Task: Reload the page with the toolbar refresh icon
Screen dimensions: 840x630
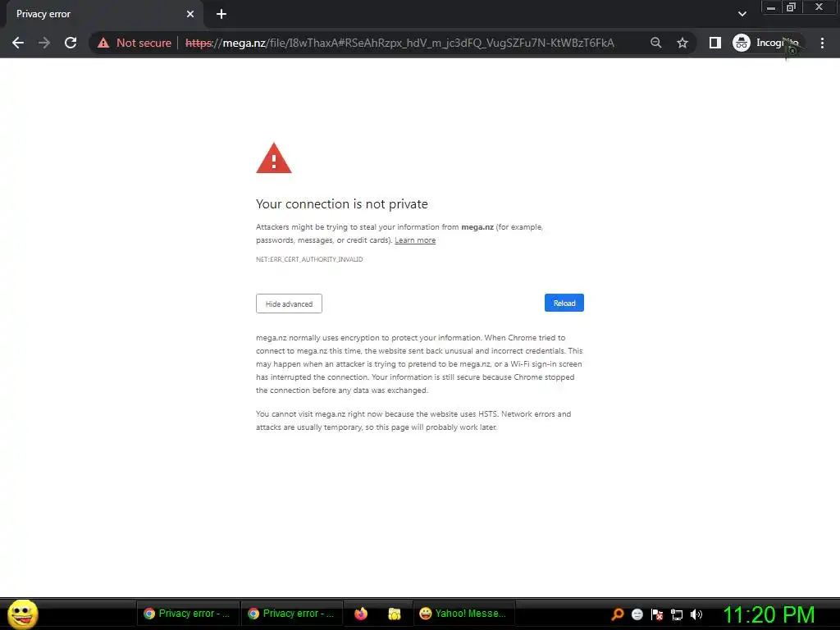Action: [x=71, y=43]
